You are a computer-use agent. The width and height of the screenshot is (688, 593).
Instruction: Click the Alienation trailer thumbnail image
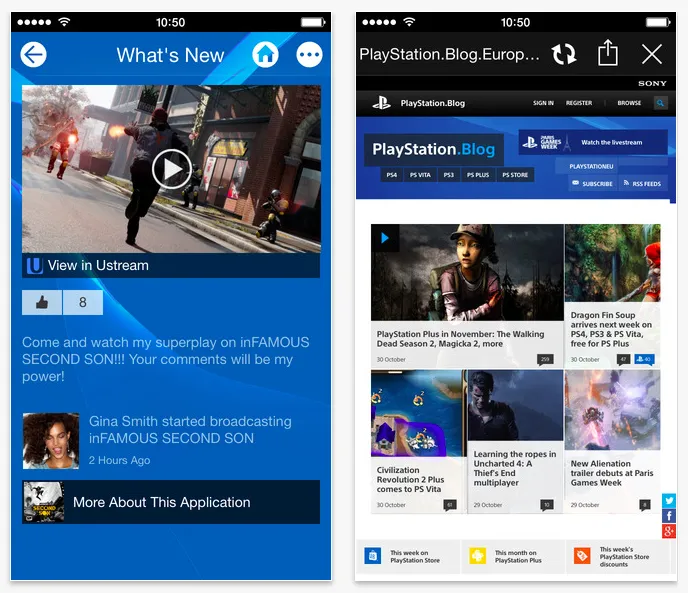coord(612,410)
